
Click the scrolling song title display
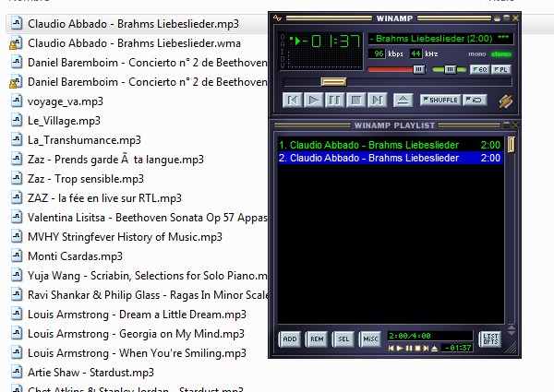point(440,39)
